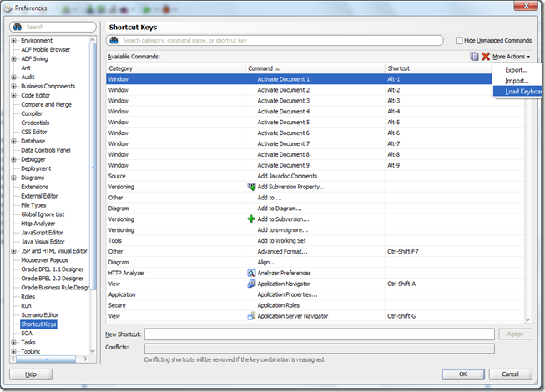Expand the Audit tree node

(x=14, y=77)
